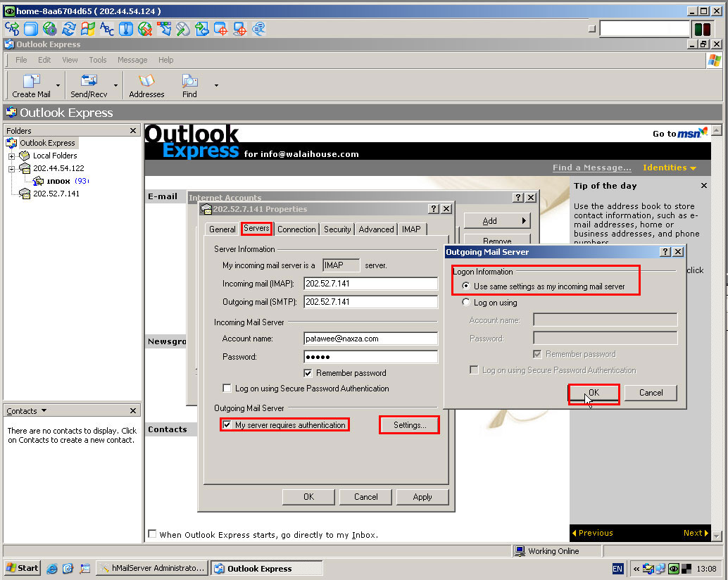Click Apply in Properties dialog

click(x=422, y=497)
